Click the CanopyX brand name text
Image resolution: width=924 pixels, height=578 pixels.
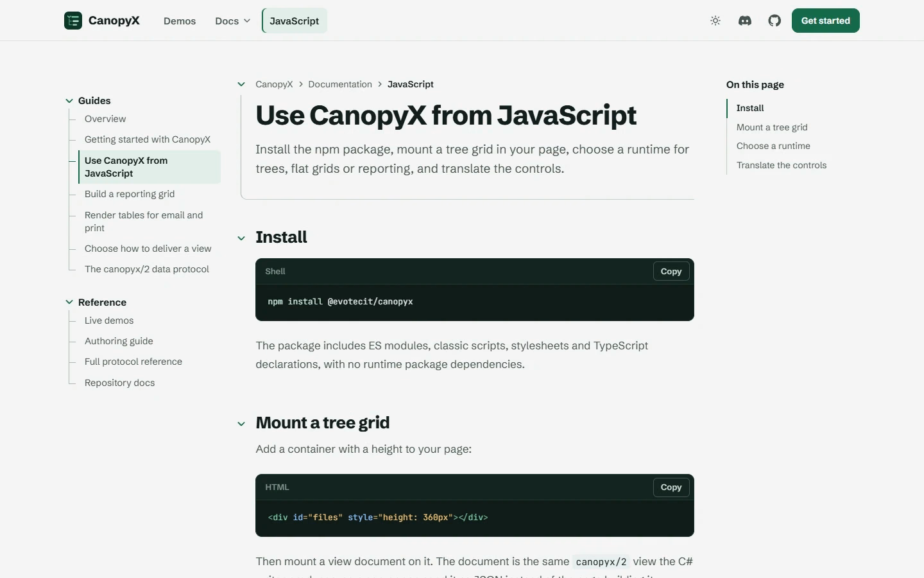coord(114,21)
